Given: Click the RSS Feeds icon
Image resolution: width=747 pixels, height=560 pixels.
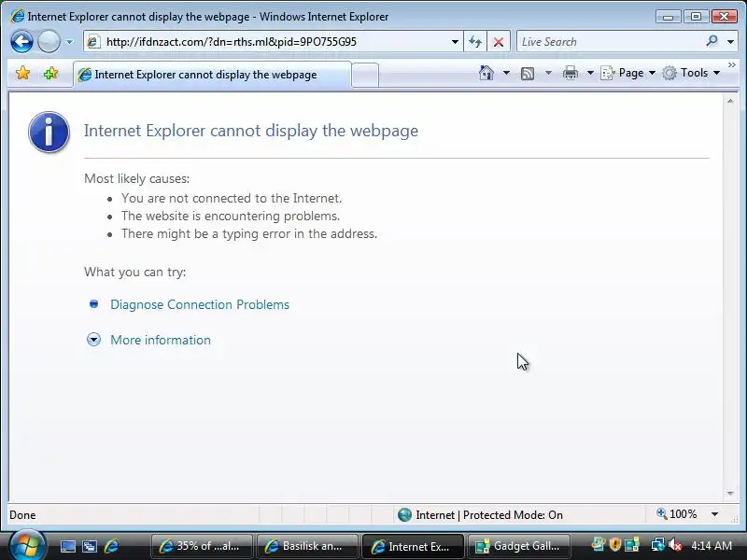Looking at the screenshot, I should [x=528, y=74].
